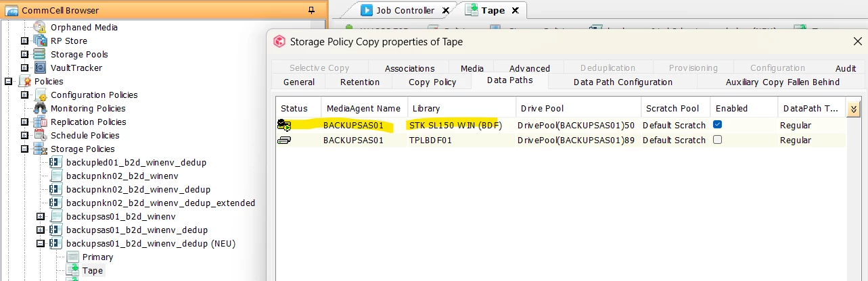Uncheck Enabled for STK SL150 WIN library
Viewport: 868px width, 281px height.
pos(717,125)
